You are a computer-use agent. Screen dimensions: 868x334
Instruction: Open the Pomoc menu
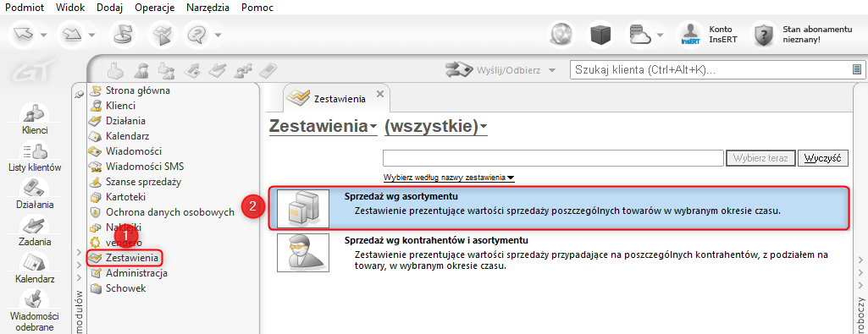pos(257,8)
